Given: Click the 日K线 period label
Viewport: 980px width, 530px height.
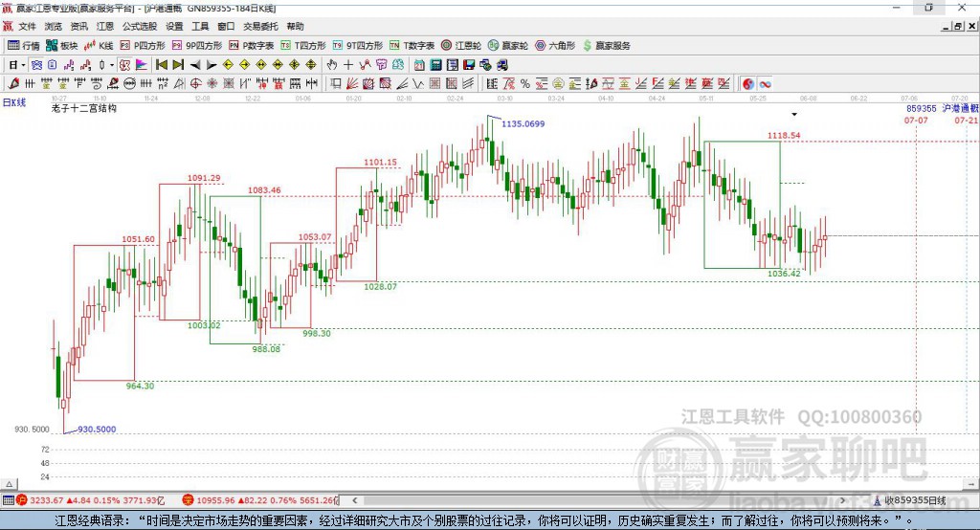Looking at the screenshot, I should point(14,102).
